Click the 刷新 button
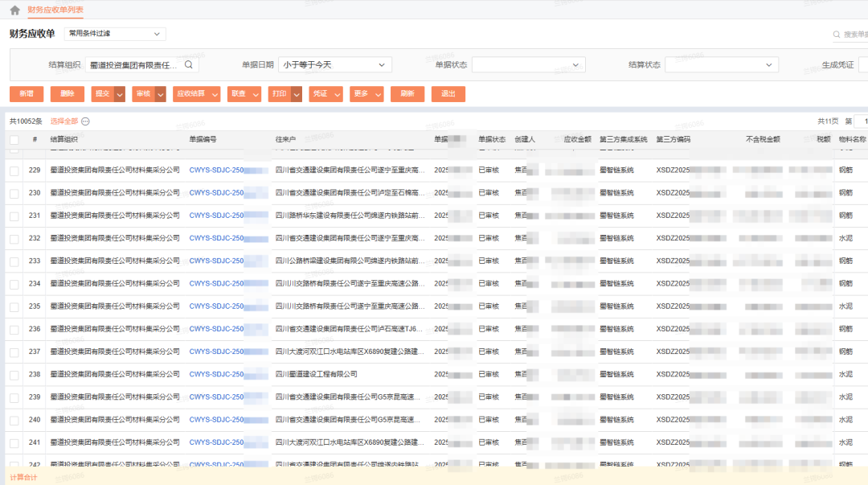 [x=407, y=94]
